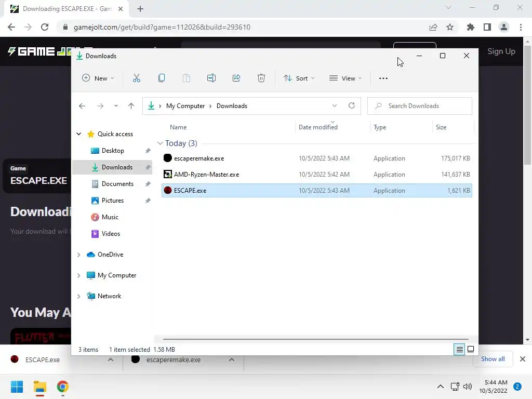
Task: Click Show all downloads button
Action: tap(493, 359)
